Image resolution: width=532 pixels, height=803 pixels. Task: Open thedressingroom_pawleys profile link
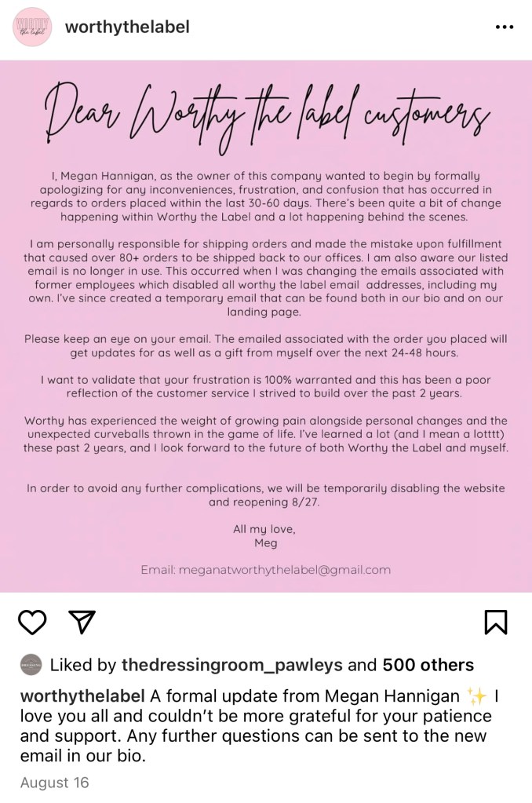[231, 665]
